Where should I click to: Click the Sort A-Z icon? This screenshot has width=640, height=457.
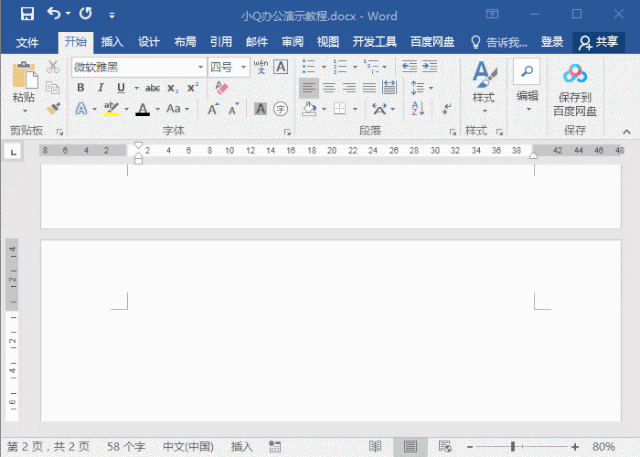pos(418,109)
